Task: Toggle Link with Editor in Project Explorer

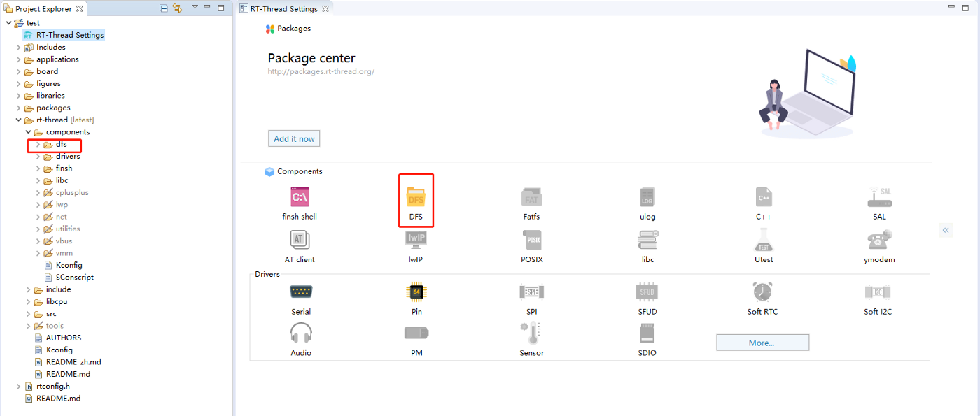Action: tap(177, 8)
